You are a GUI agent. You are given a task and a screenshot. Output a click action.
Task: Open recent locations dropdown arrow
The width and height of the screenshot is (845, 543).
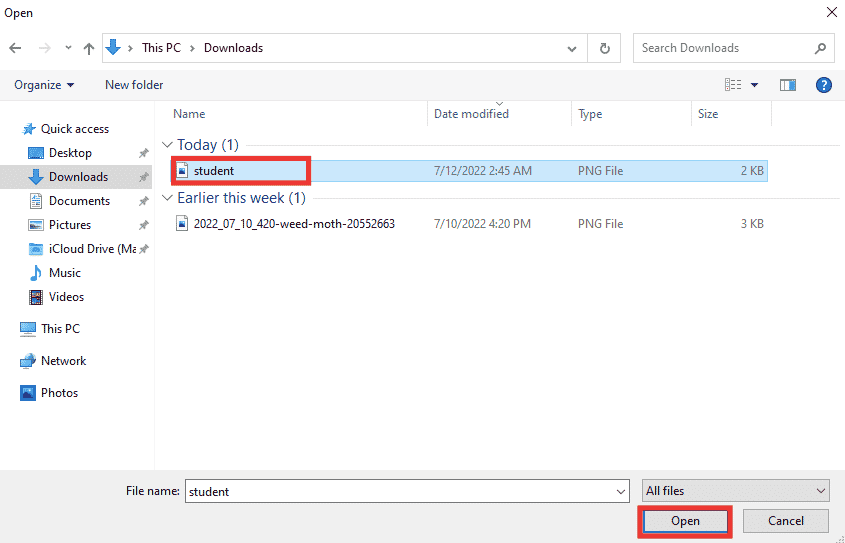pos(68,48)
